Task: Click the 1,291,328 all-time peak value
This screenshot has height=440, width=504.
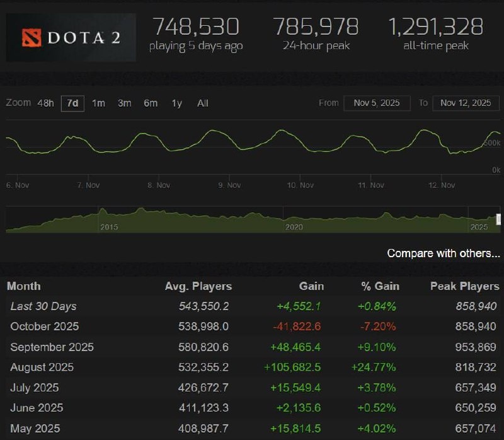Action: coord(435,26)
